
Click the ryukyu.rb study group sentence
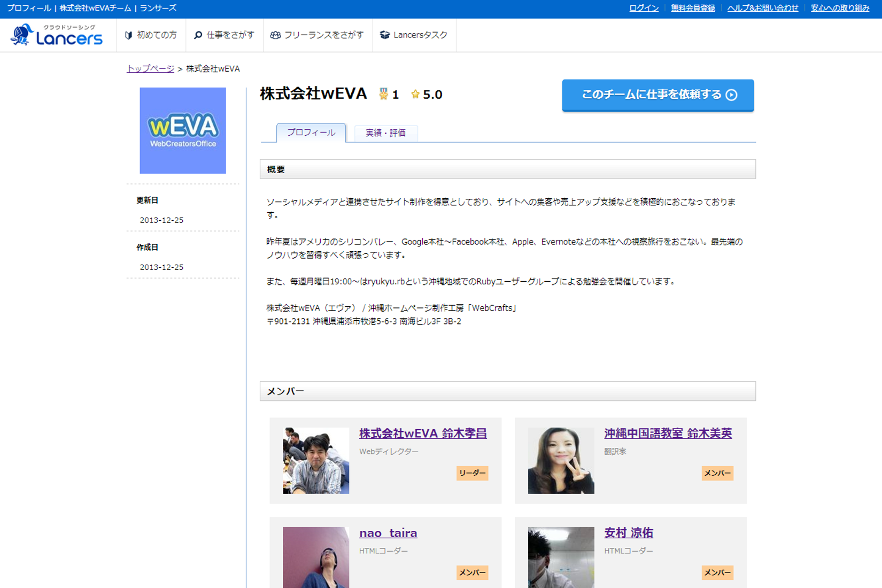(471, 282)
